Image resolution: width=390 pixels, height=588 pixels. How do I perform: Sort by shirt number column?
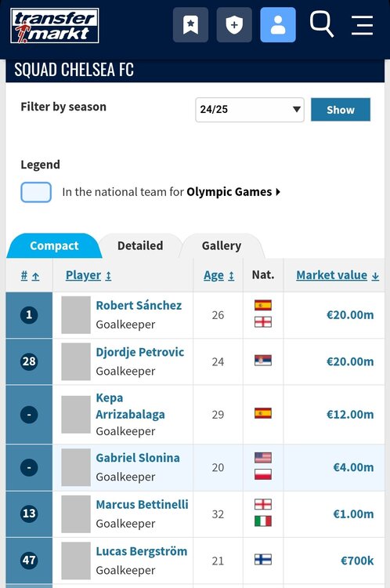point(30,276)
